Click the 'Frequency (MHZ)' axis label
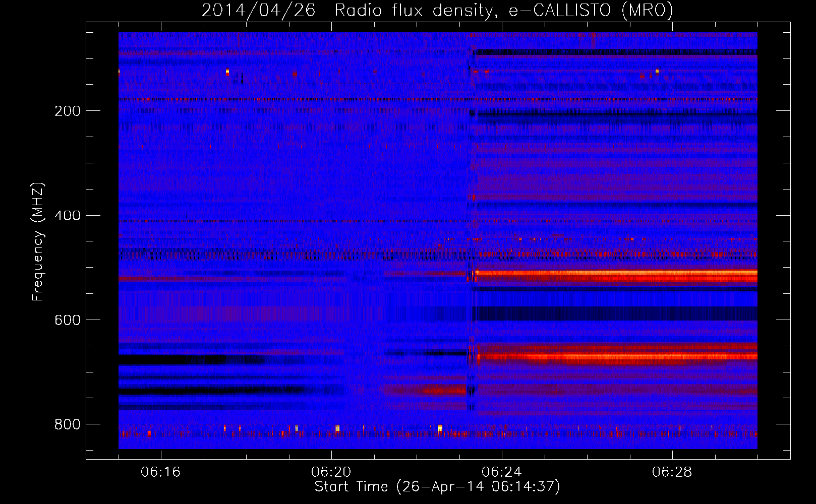Screen dimensions: 816x504 38,241
